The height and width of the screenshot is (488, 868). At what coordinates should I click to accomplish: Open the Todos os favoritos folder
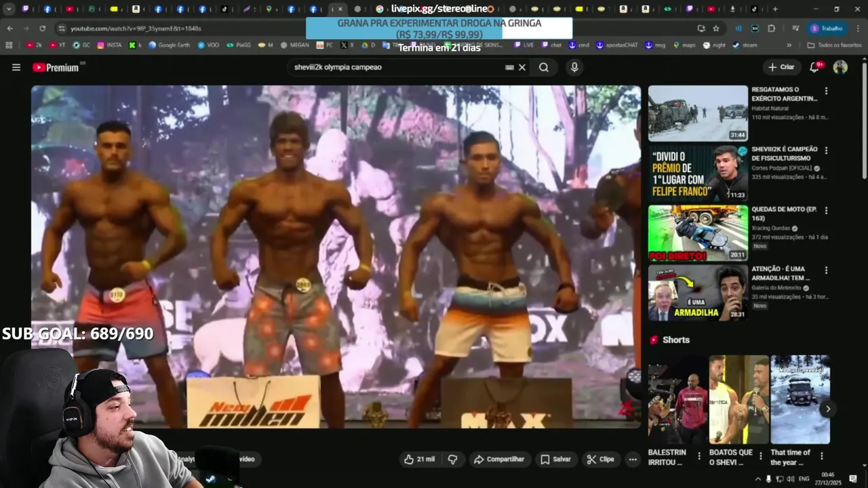(834, 45)
